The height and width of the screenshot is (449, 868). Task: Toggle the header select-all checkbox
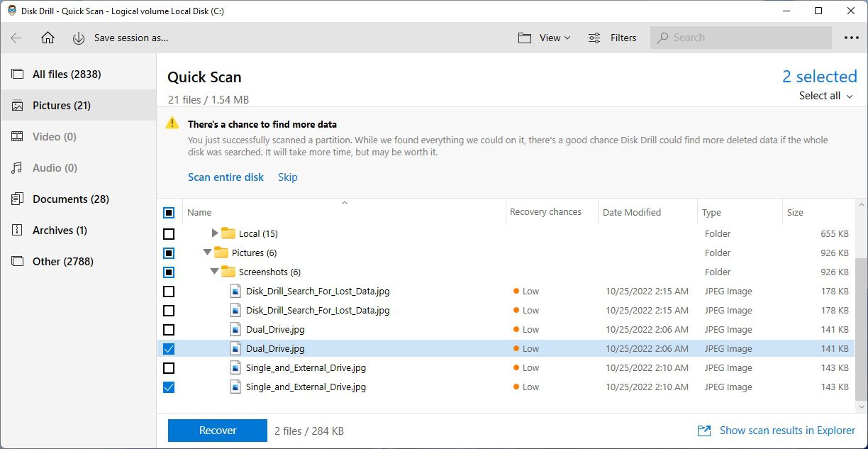(x=169, y=212)
